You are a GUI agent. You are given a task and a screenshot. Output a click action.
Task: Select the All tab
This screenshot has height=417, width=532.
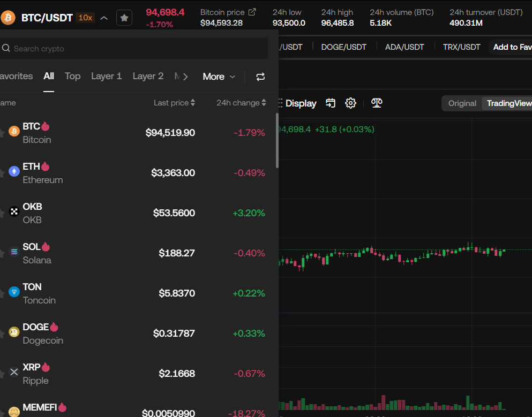[x=49, y=76]
